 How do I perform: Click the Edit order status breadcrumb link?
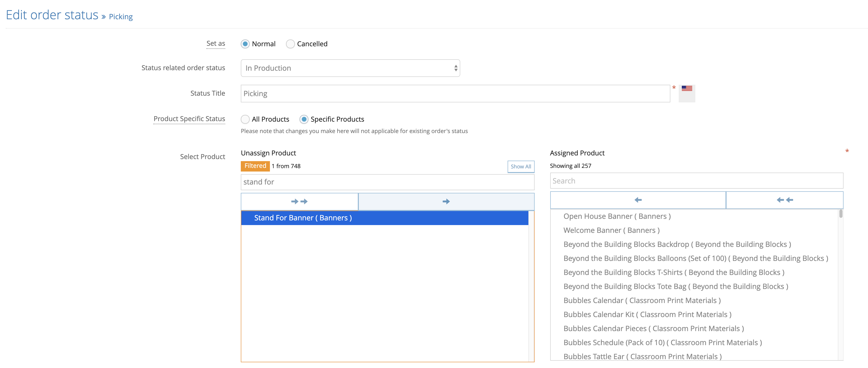pyautogui.click(x=52, y=15)
